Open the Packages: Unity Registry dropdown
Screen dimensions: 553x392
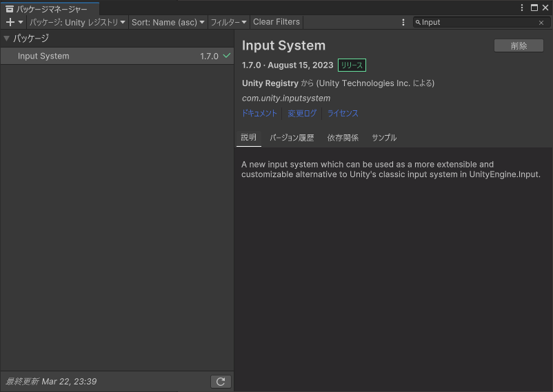(77, 22)
